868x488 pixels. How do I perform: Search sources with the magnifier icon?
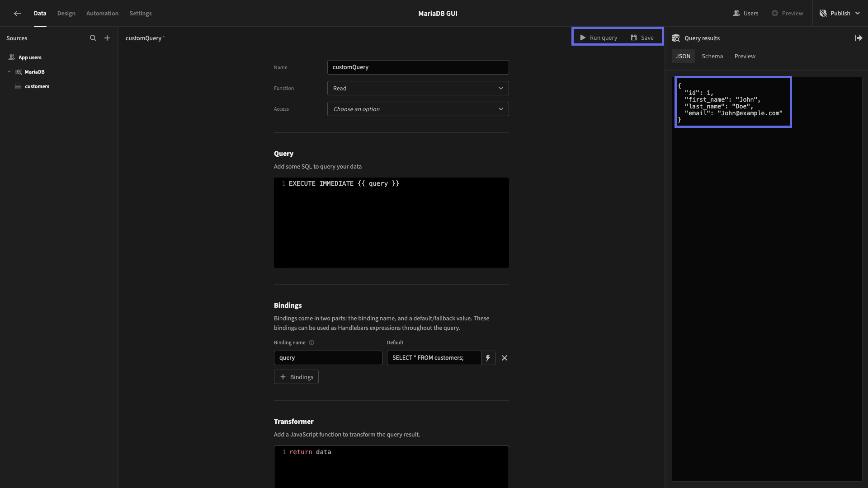(93, 38)
